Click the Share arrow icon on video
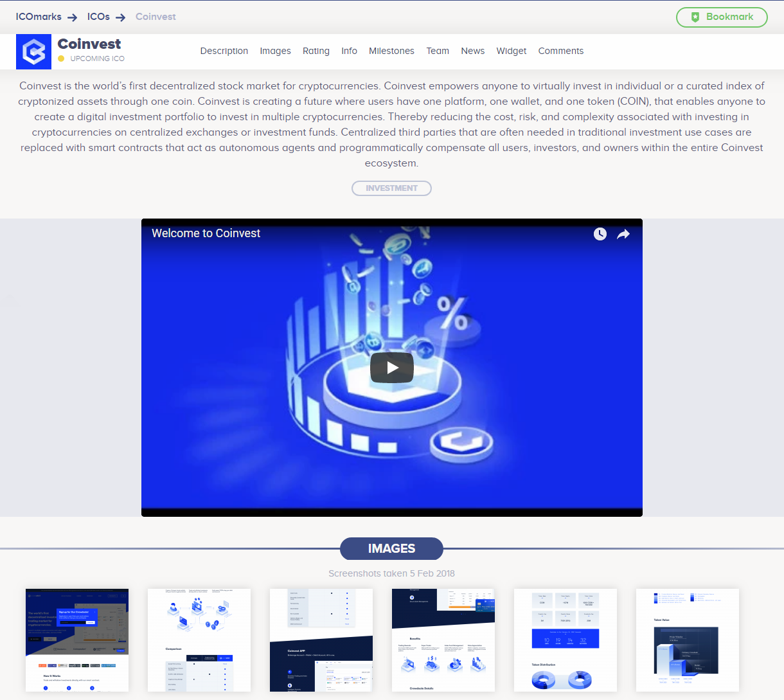Viewport: 784px width, 700px height. [x=623, y=234]
